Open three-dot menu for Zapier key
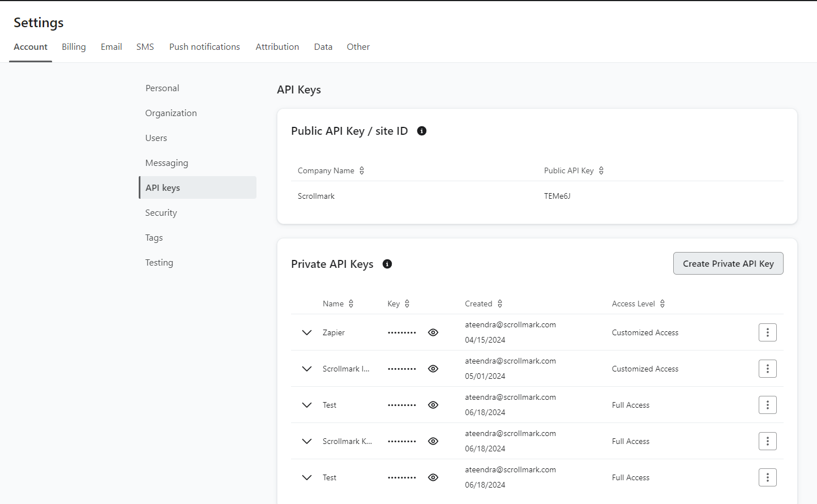Image resolution: width=817 pixels, height=504 pixels. click(x=767, y=332)
